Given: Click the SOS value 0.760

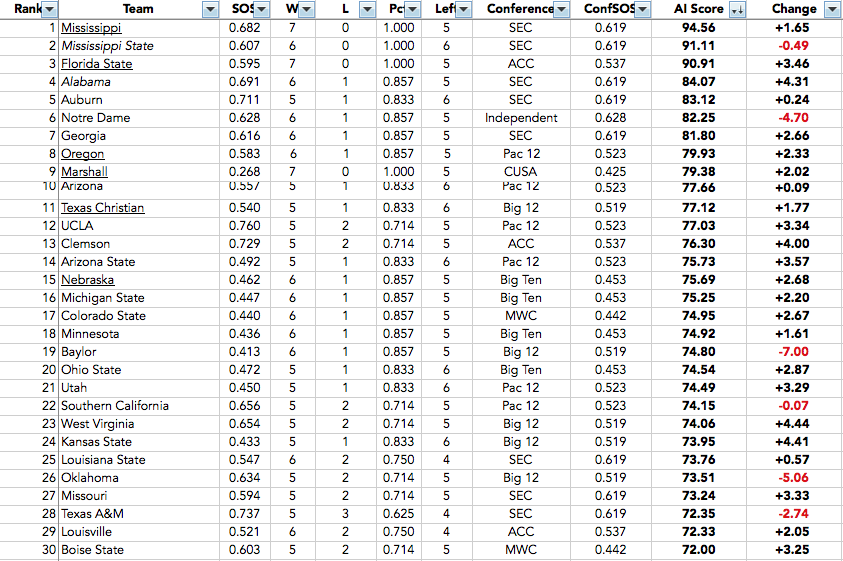Looking at the screenshot, I should point(245,226).
